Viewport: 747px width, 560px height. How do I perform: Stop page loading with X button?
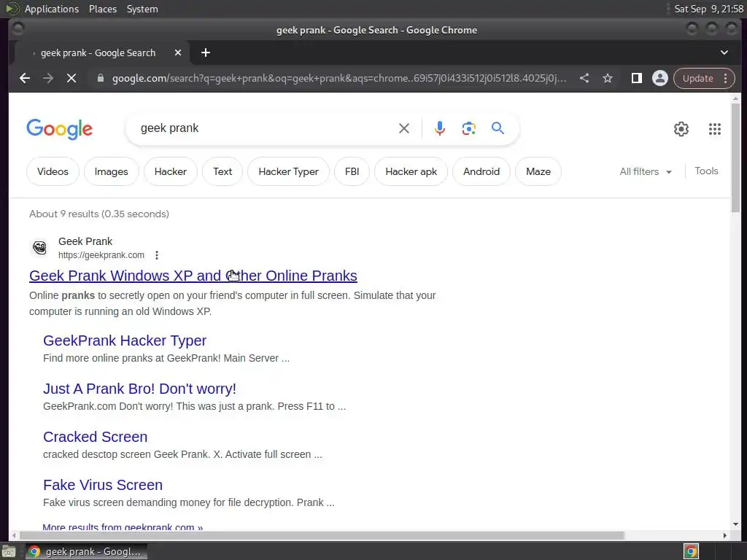pos(71,78)
